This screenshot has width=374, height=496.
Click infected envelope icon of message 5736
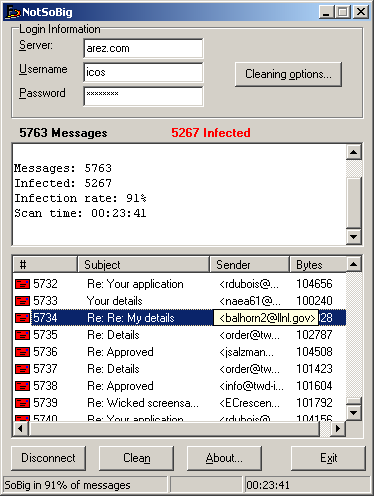pos(22,352)
